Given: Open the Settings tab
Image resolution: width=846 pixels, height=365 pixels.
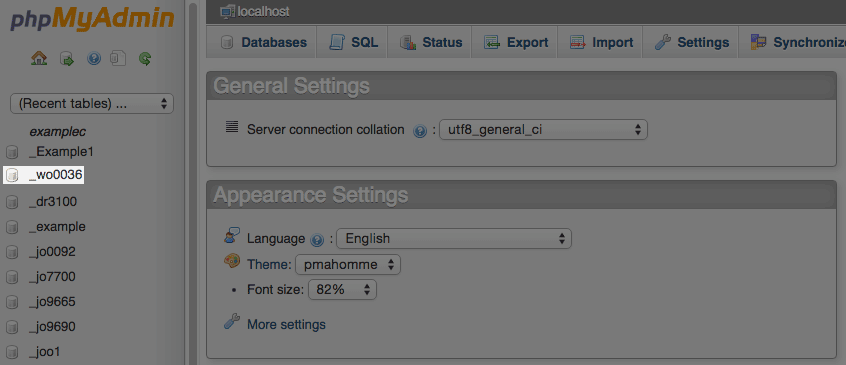Looking at the screenshot, I should pos(691,43).
